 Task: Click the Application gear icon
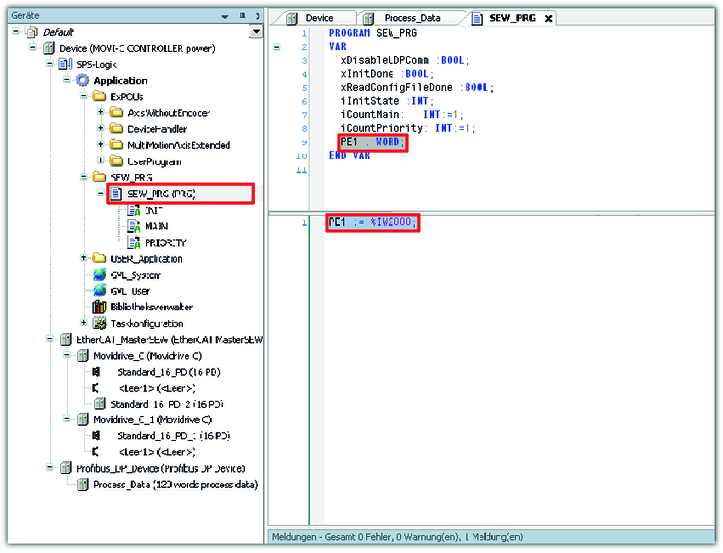(x=82, y=80)
